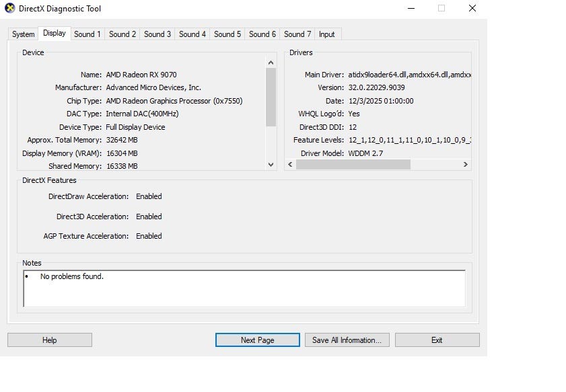Click Save All Information button
566x392 pixels.
coord(347,340)
